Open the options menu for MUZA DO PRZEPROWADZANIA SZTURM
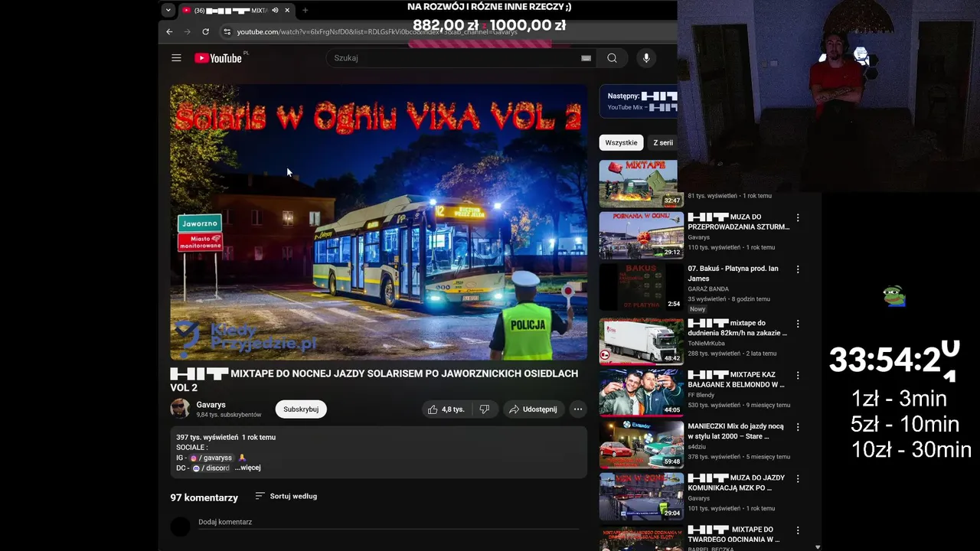 [x=798, y=218]
